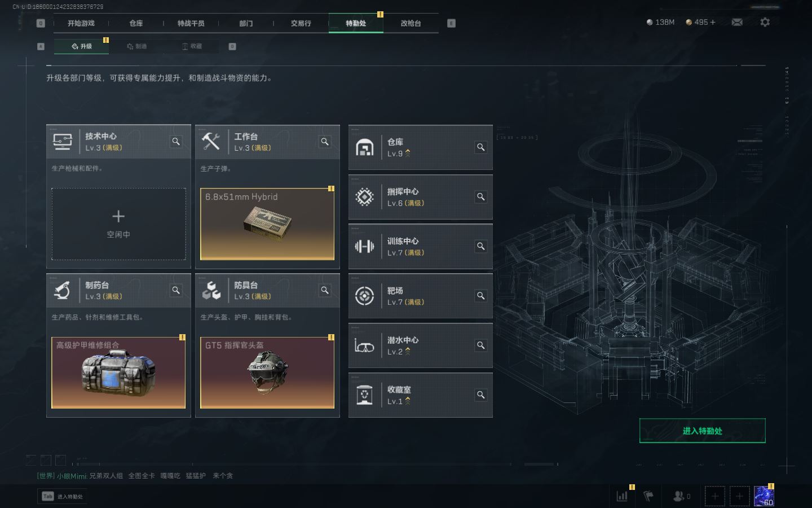This screenshot has width=812, height=508.
Task: Expand the 潜水中心 Lv.2 upgrade row
Action: pyautogui.click(x=421, y=345)
